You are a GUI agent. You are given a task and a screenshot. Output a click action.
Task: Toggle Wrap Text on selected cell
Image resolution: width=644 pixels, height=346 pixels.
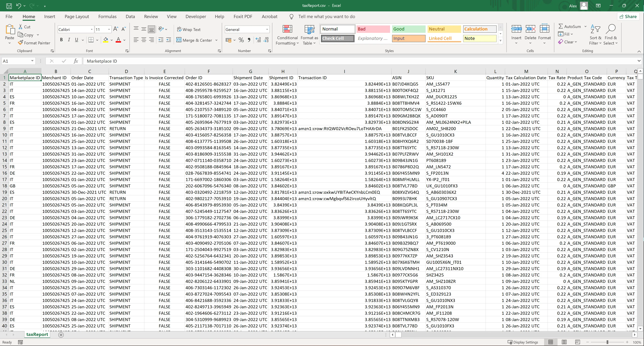pyautogui.click(x=189, y=29)
